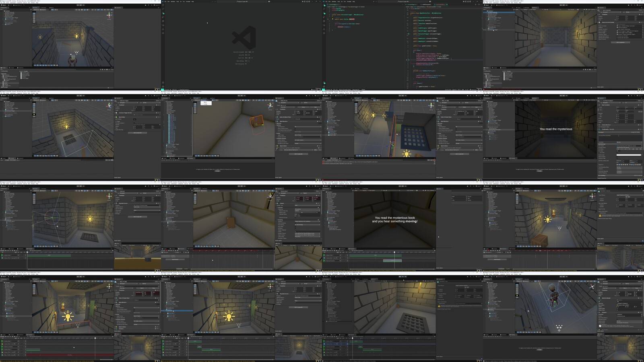This screenshot has width=644, height=362.
Task: Click the 'and you hear something moving!' game text
Action: (x=395, y=221)
